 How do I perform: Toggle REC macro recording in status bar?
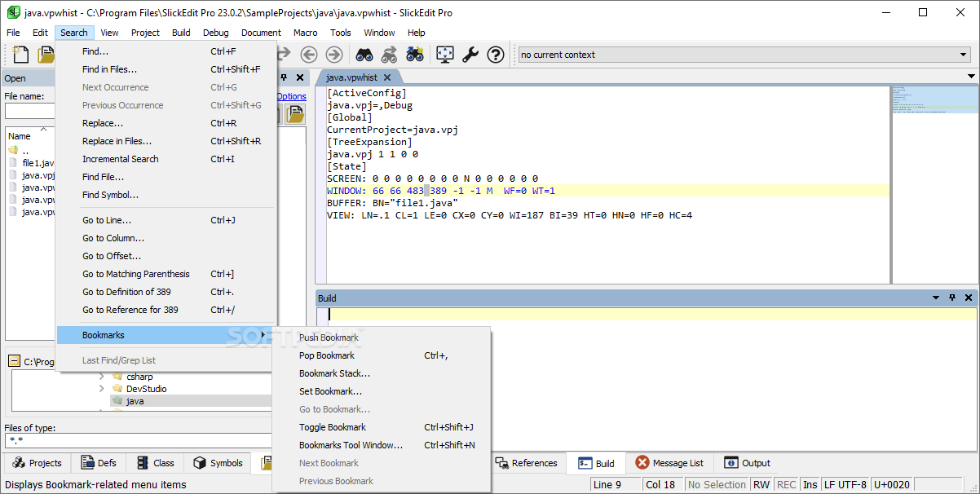(786, 484)
